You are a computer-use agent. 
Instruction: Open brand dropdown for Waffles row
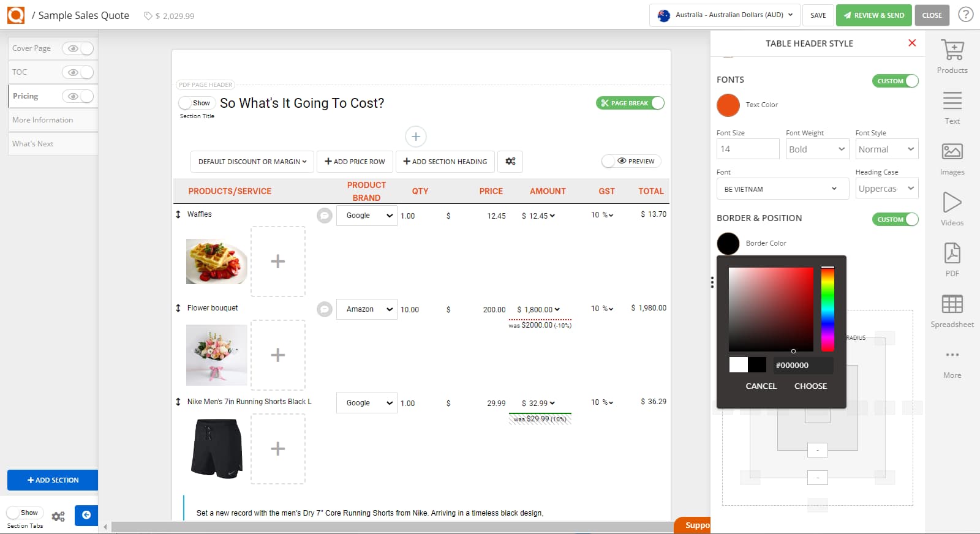pyautogui.click(x=367, y=216)
